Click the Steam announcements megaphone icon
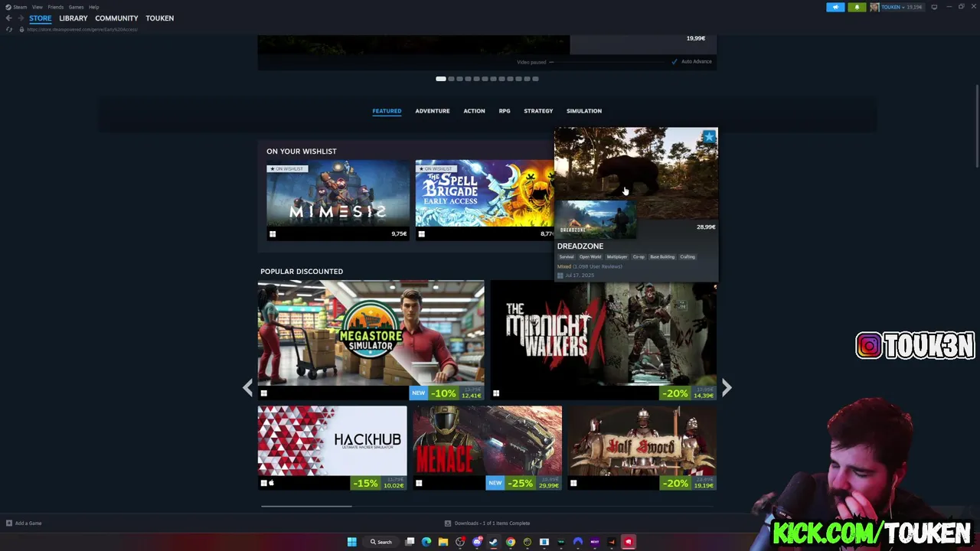 (x=835, y=7)
